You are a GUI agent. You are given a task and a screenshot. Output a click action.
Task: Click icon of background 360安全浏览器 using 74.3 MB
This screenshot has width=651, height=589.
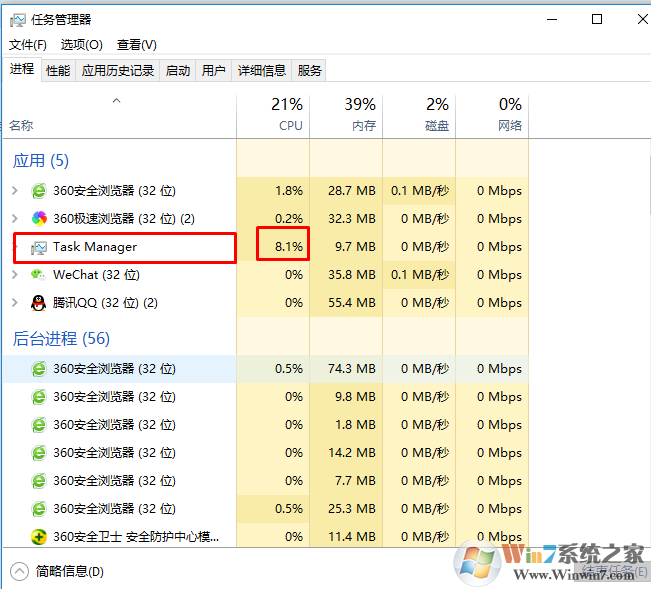(x=39, y=369)
